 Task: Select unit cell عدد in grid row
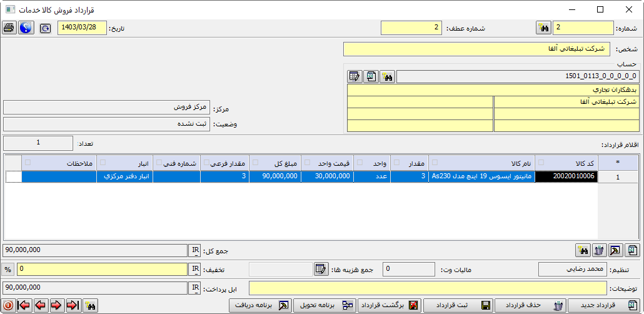click(x=372, y=177)
